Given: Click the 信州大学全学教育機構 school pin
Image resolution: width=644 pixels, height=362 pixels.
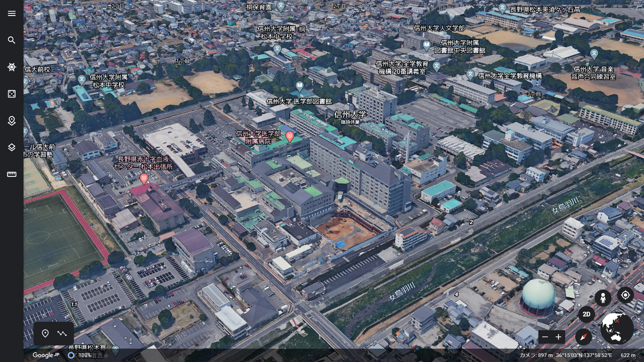Looking at the screenshot, I should (x=471, y=75).
